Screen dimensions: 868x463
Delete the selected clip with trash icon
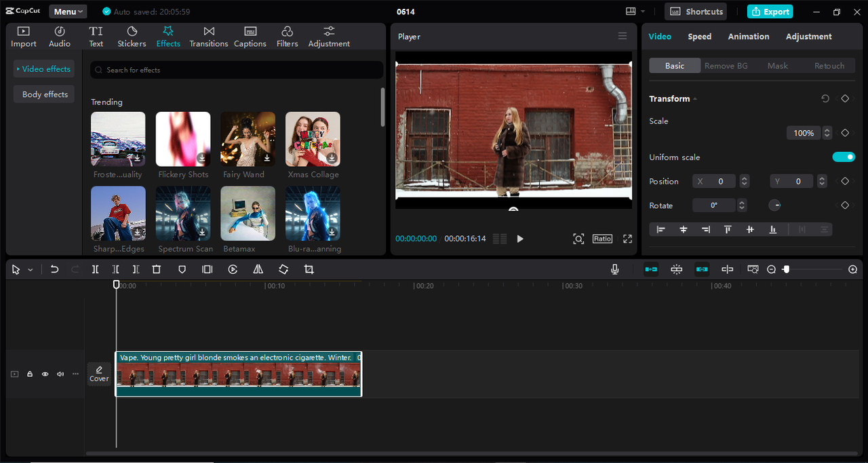coord(157,269)
